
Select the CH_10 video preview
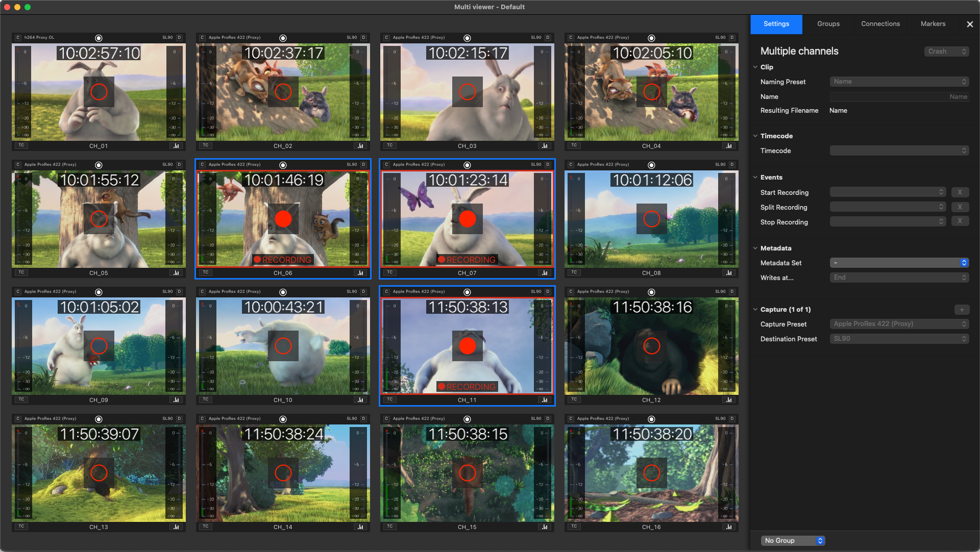pyautogui.click(x=283, y=346)
